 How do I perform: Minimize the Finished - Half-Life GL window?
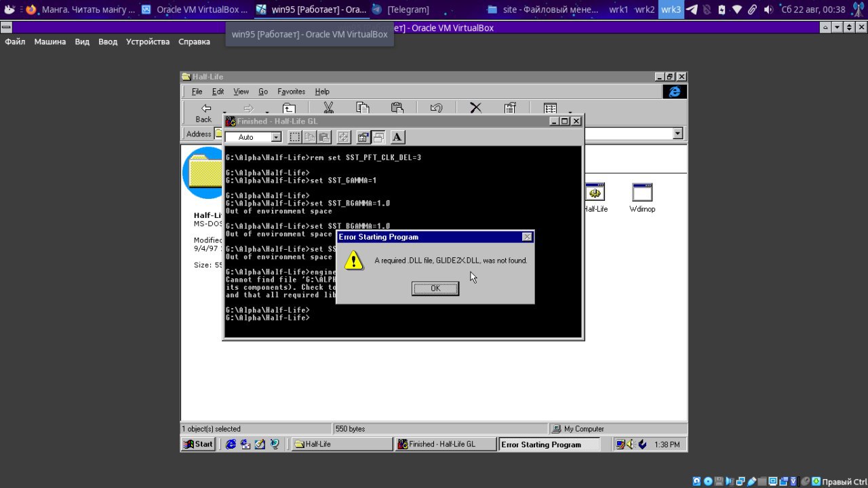[x=554, y=121]
